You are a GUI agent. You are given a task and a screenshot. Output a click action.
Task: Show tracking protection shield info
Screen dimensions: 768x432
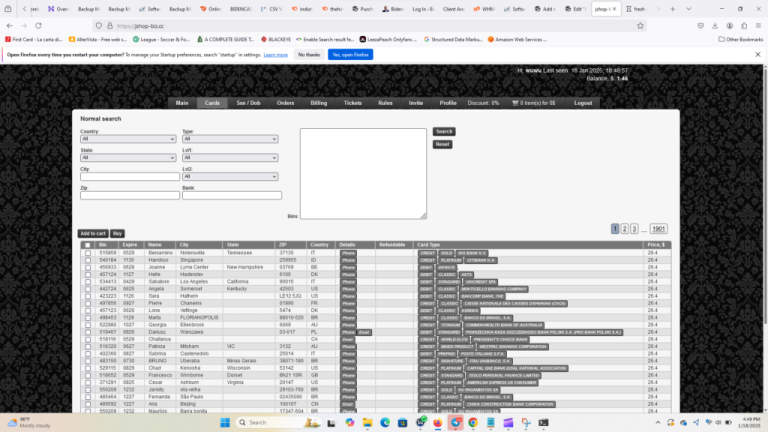click(x=99, y=26)
